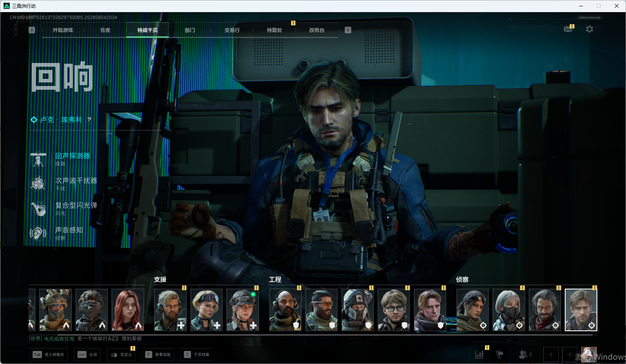This screenshot has height=364, width=626.
Task: Open the 部门 tab
Action: 190,30
